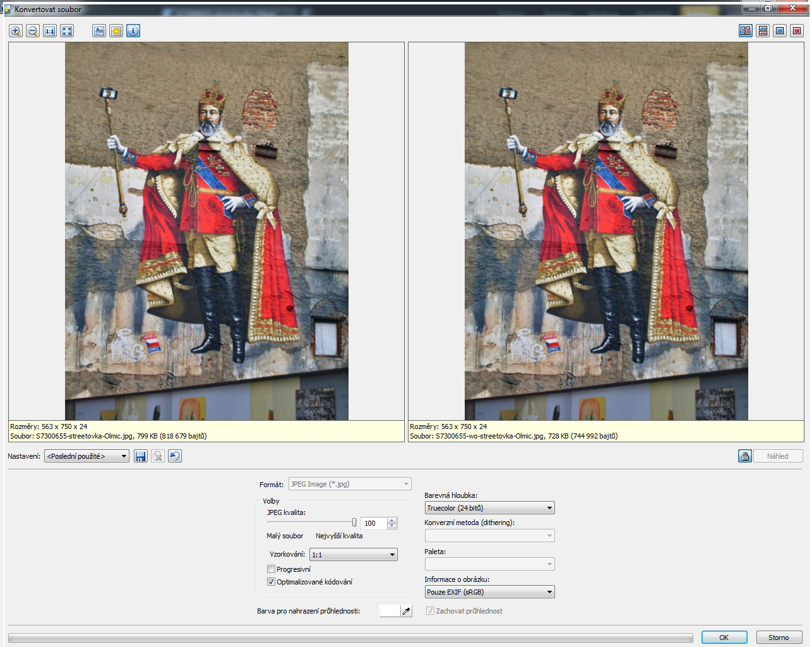The width and height of the screenshot is (812, 647).
Task: Show the histogram with the toolbar icon
Action: click(x=99, y=31)
